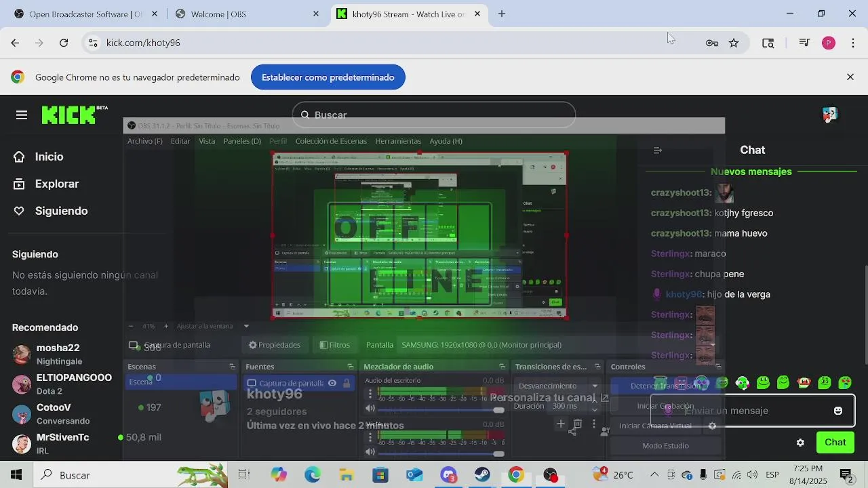The image size is (868, 488).
Task: Open Chrome media controls icon
Action: click(804, 43)
